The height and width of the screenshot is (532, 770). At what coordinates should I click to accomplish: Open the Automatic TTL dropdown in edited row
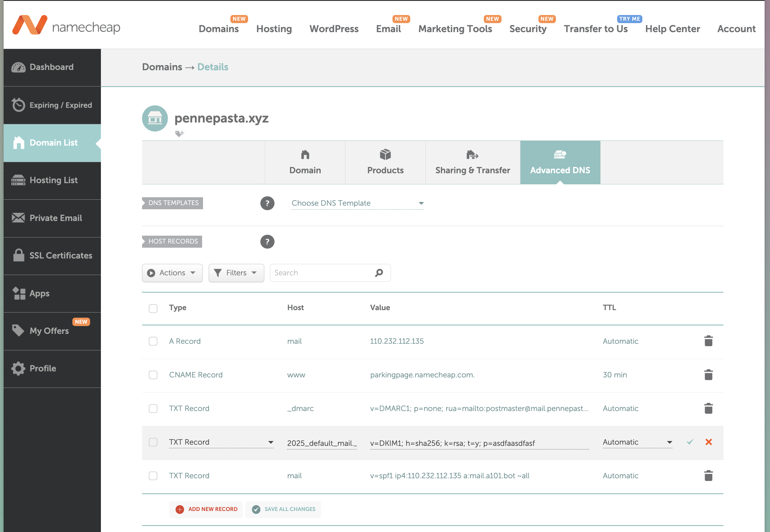point(637,442)
